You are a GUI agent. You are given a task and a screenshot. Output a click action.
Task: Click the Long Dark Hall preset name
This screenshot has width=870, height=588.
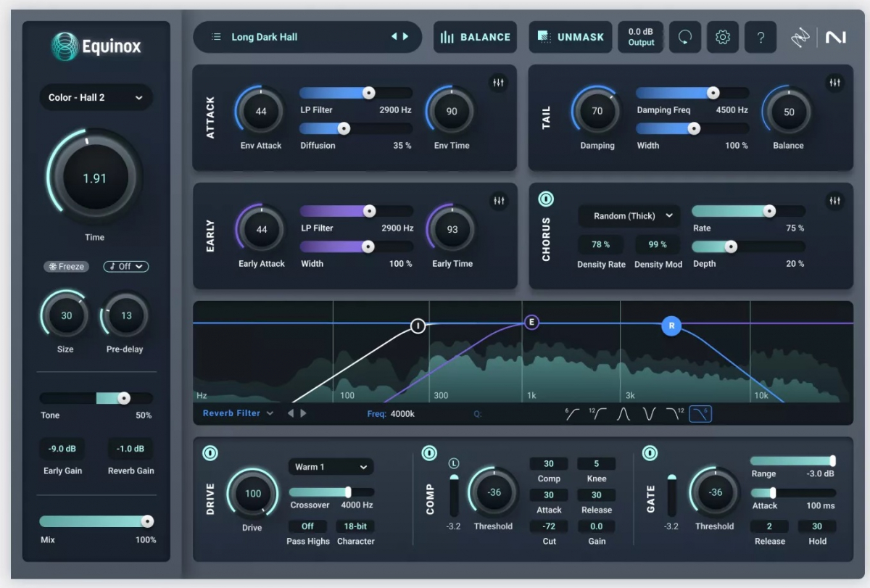(x=264, y=37)
